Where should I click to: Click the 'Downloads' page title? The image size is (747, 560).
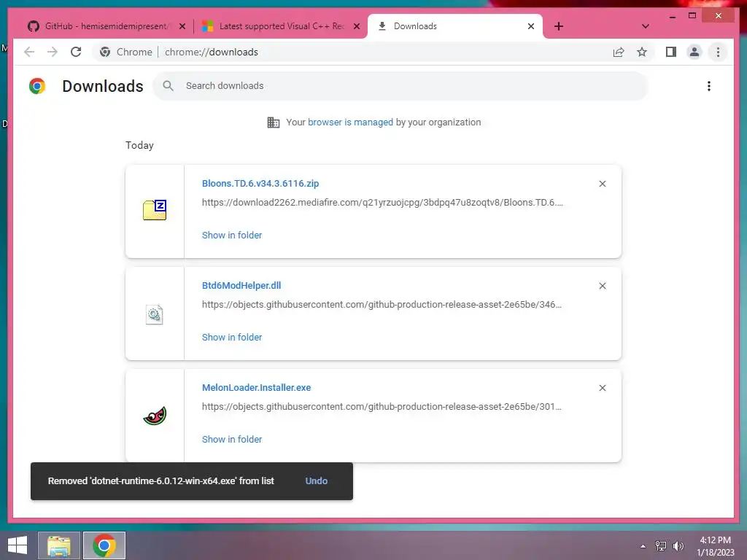tap(103, 86)
